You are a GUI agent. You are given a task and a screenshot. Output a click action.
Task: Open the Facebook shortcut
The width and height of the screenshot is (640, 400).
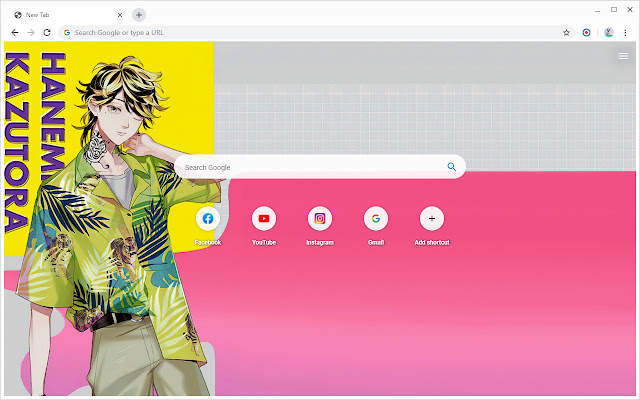point(208,218)
